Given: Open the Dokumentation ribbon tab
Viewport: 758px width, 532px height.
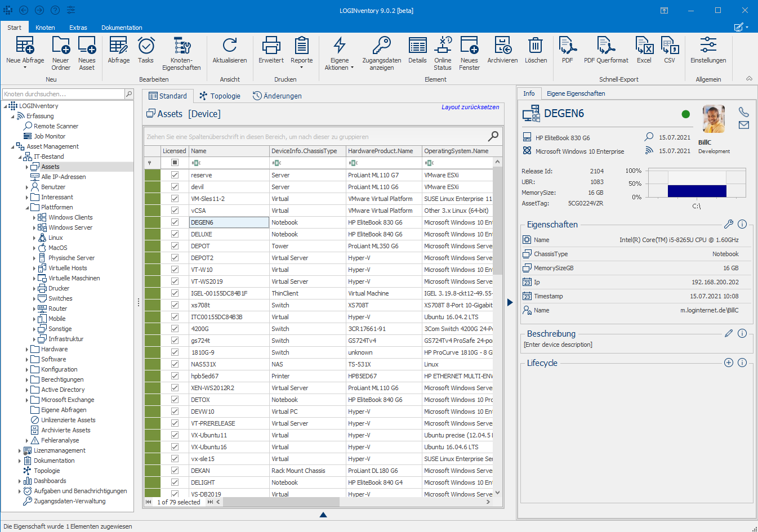Looking at the screenshot, I should coord(122,28).
